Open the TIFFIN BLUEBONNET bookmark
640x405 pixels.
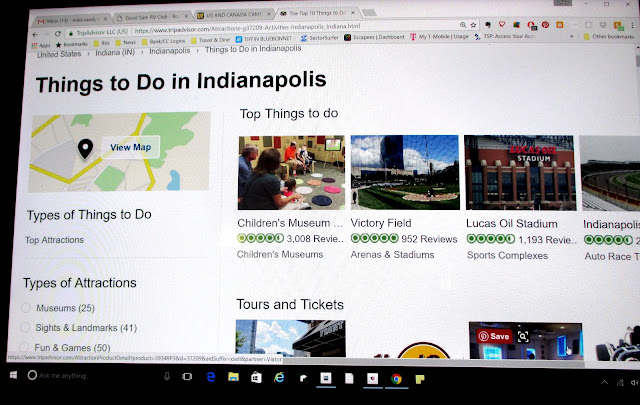tap(264, 39)
